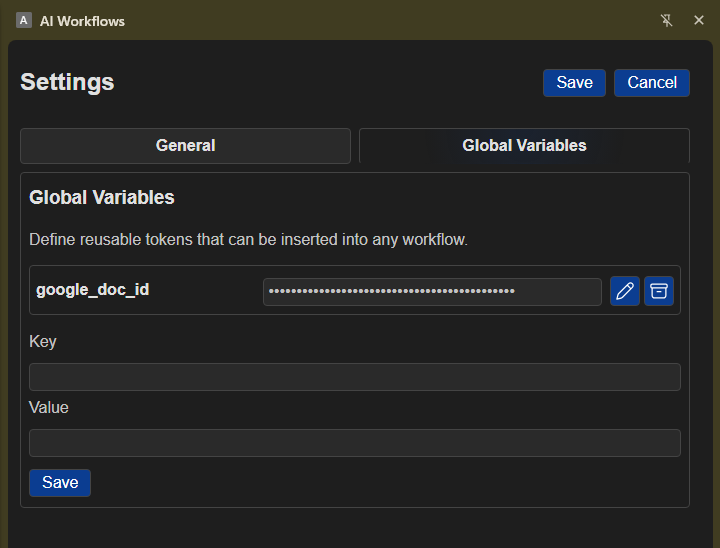720x548 pixels.
Task: Cancel the settings changes
Action: point(652,83)
